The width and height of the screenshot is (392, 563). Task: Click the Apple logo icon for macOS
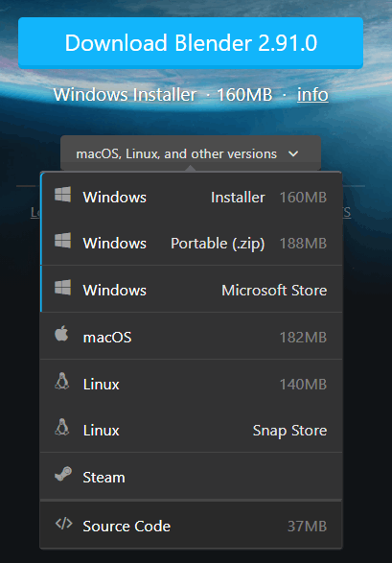pos(61,334)
